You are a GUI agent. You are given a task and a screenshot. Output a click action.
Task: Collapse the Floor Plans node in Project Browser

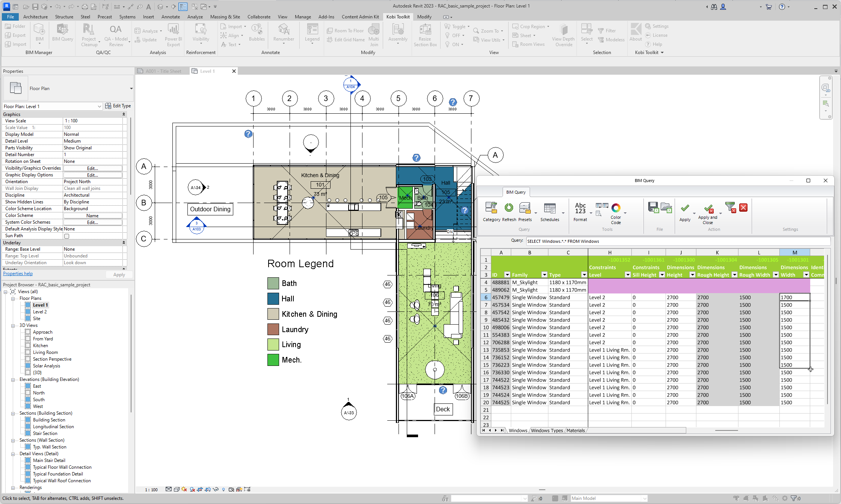click(14, 298)
